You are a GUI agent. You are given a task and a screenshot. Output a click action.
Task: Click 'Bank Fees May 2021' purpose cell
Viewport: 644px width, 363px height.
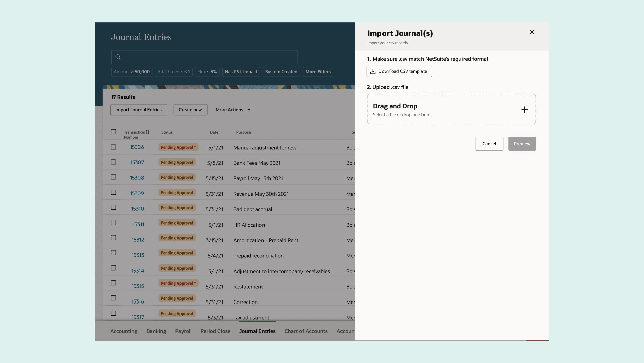tap(257, 163)
